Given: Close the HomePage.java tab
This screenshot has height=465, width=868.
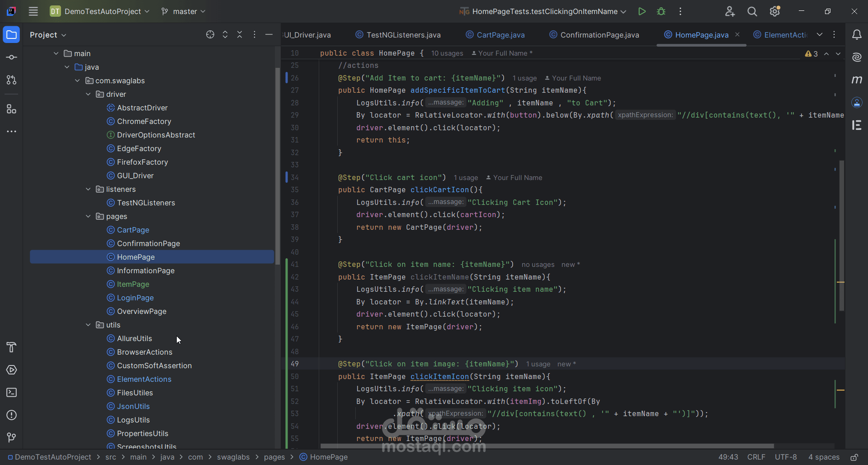Looking at the screenshot, I should point(737,35).
